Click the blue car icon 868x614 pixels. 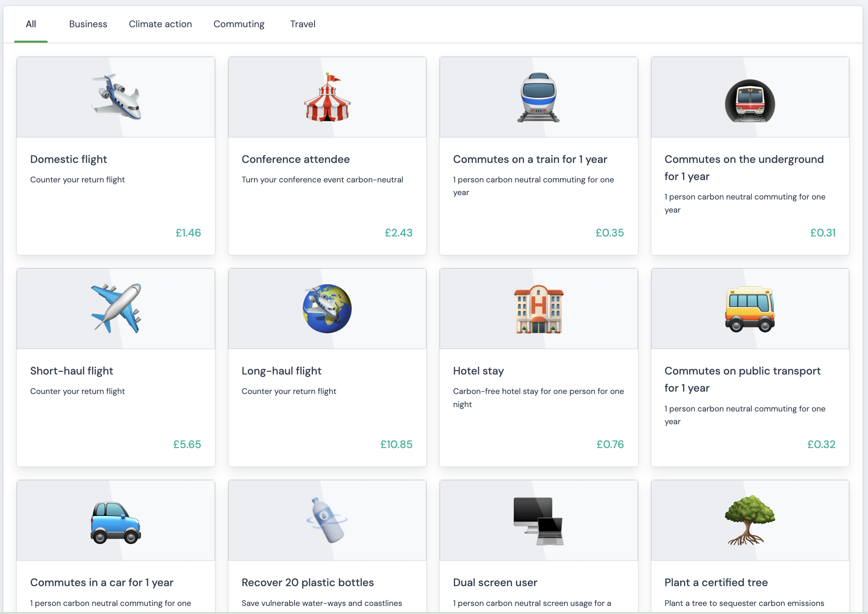(x=116, y=523)
